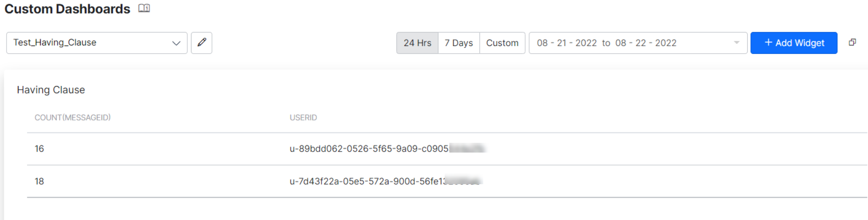Click the COUNT(MESSAGEID) column header
The image size is (868, 220).
(x=72, y=118)
